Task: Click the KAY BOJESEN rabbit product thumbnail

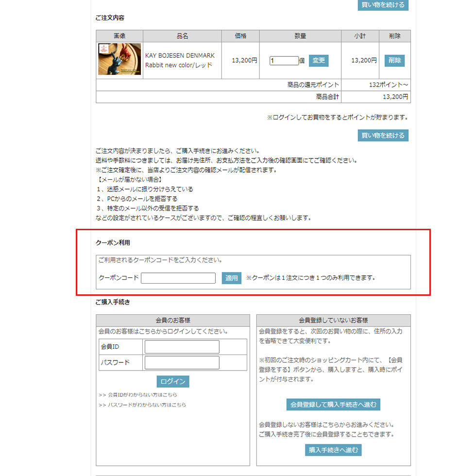Action: (x=119, y=59)
